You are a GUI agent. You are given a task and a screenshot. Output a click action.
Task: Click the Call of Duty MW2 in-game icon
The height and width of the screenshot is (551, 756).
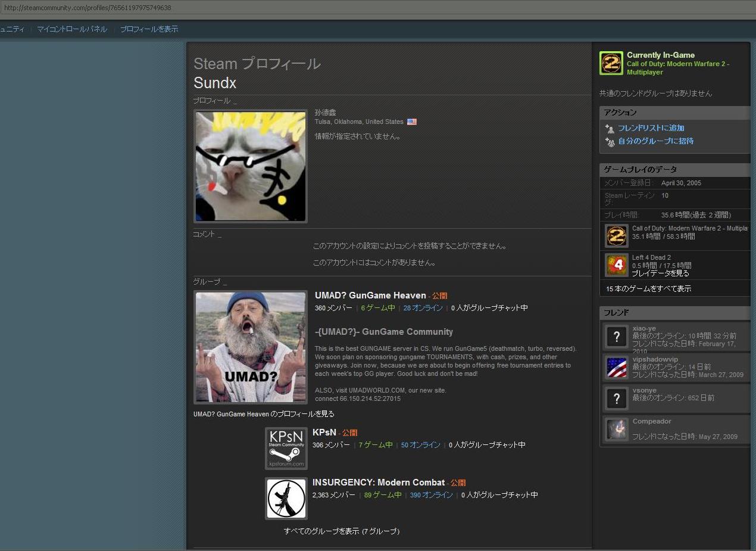611,63
